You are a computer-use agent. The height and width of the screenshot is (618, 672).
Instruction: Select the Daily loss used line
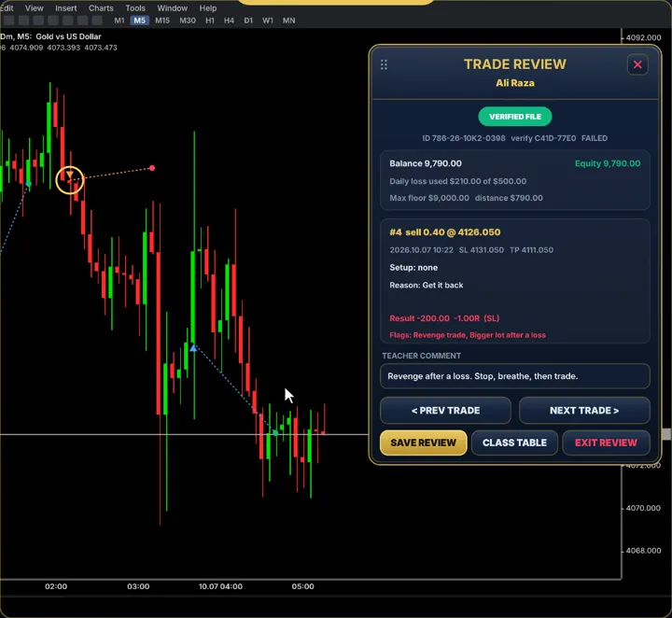(457, 181)
